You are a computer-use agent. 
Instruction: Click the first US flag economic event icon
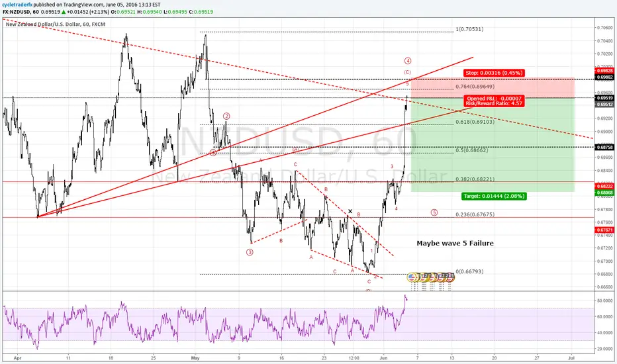pos(412,277)
